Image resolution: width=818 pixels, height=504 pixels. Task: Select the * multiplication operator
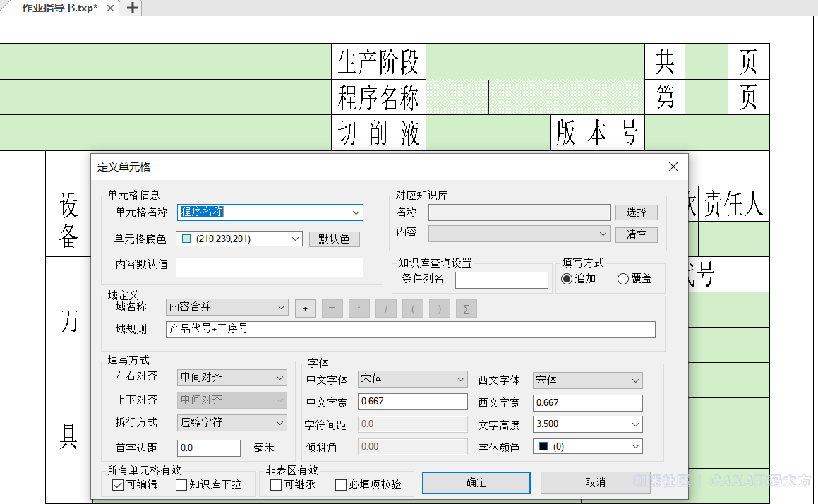[359, 308]
